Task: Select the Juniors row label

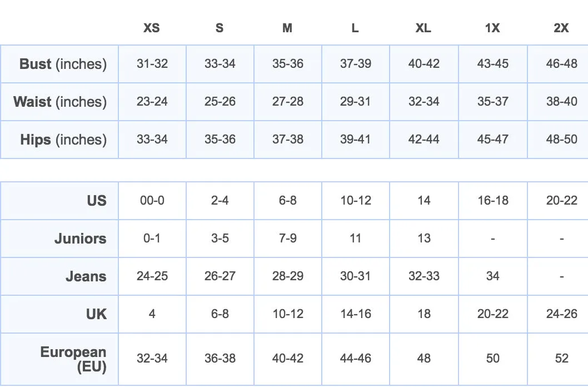Action: pyautogui.click(x=80, y=239)
